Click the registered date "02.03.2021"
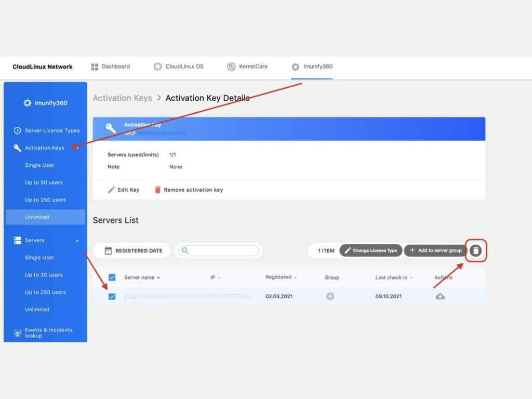Viewport: 532px width, 399px height. pos(279,297)
